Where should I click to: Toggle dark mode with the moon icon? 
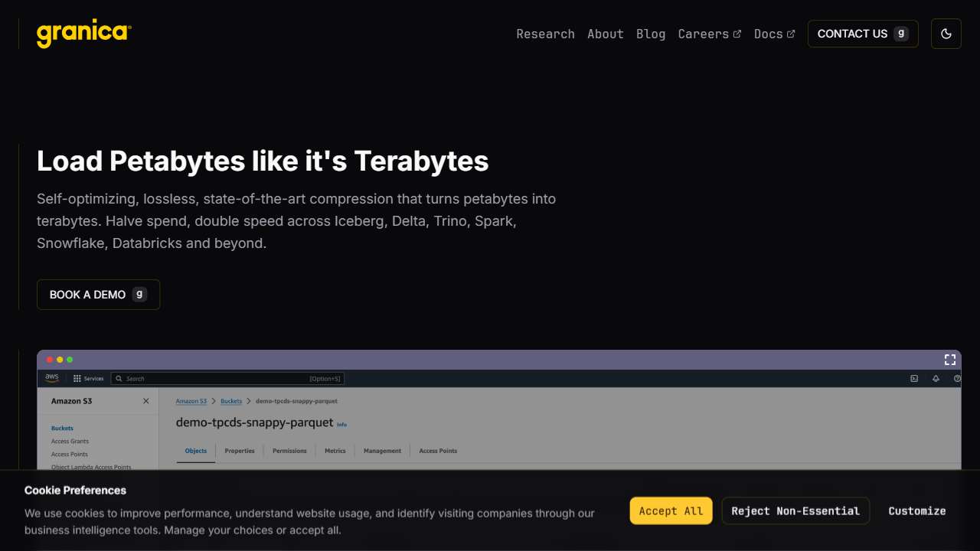point(946,34)
